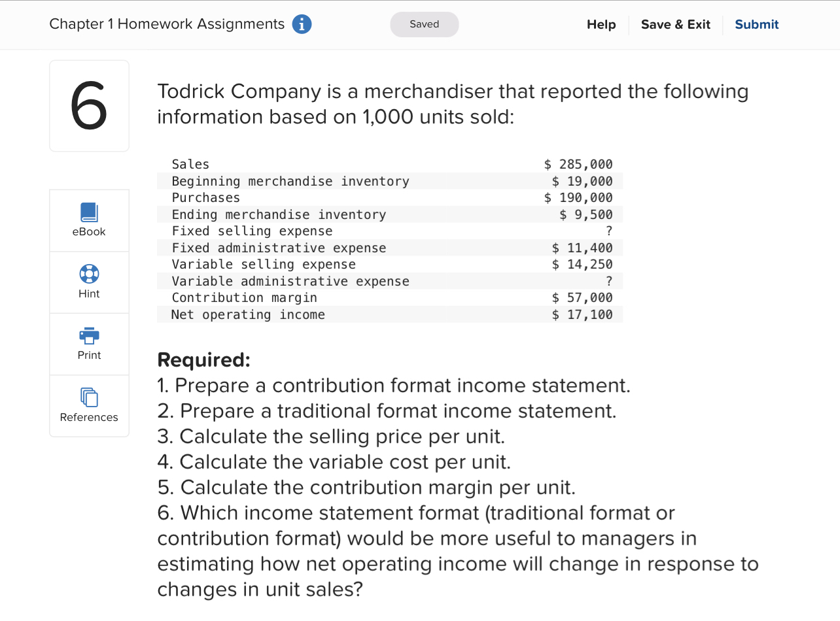
Task: Click the Sales row in the table
Action: tap(389, 164)
